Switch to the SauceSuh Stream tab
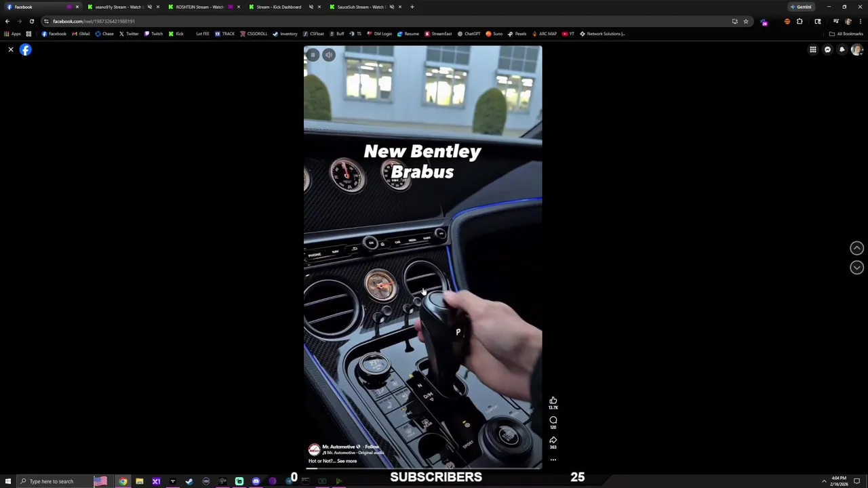868x488 pixels. point(365,7)
